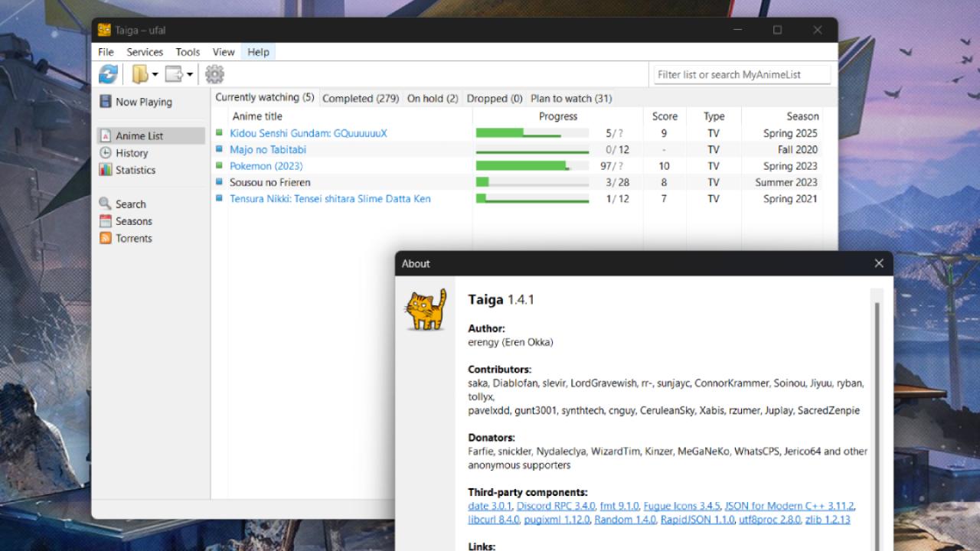
Task: Click the Taiga cat logo in About
Action: (x=425, y=309)
